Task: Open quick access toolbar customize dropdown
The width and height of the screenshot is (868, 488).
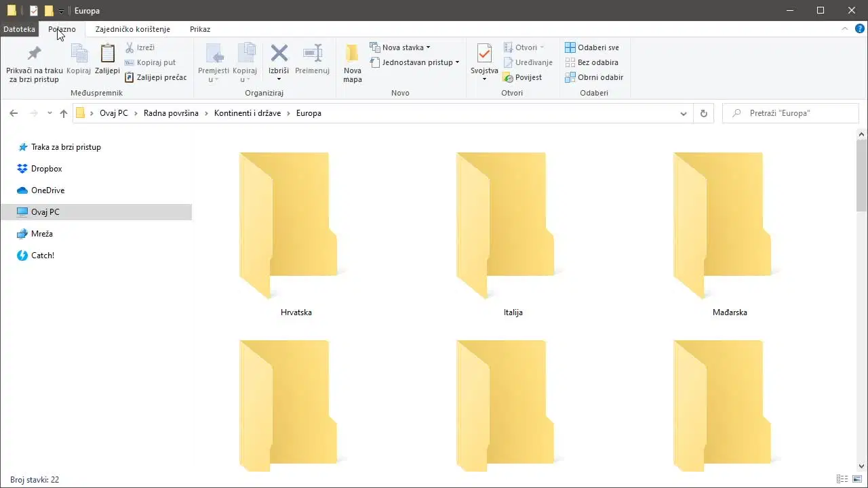Action: (61, 12)
